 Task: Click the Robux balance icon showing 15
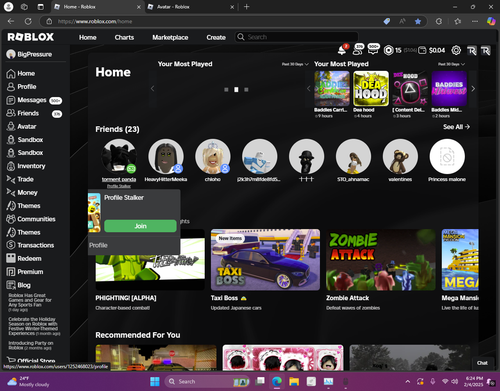click(x=388, y=50)
